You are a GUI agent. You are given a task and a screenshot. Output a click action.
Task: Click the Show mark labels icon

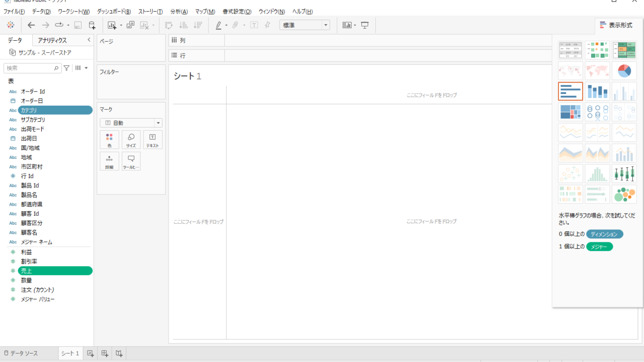tap(254, 25)
